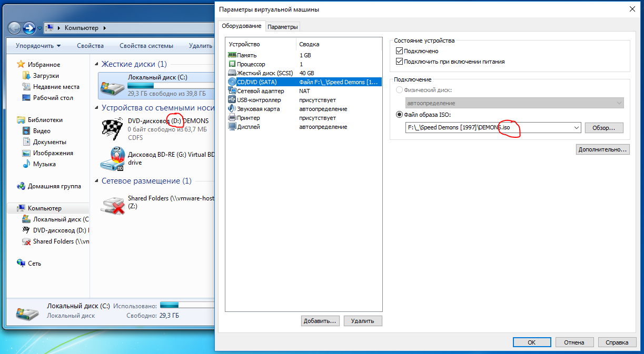Click Удалить in the Explorer toolbar
The width and height of the screenshot is (644, 354).
pyautogui.click(x=200, y=46)
